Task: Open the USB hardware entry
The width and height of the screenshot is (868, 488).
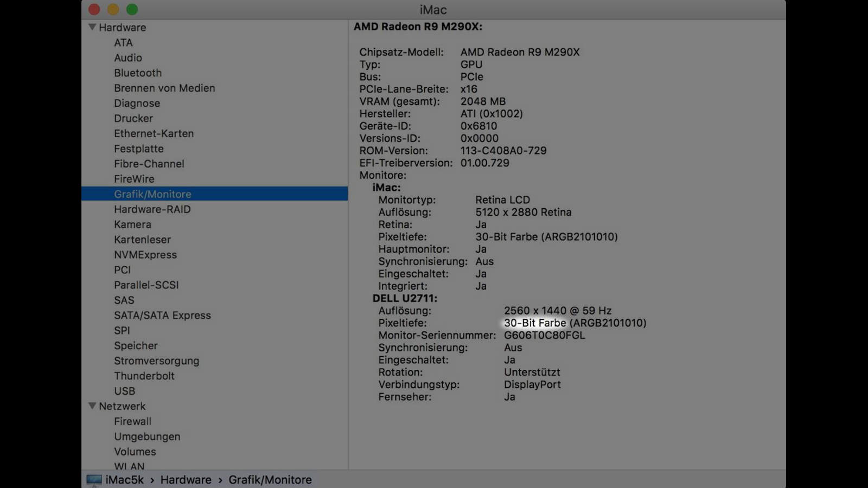Action: tap(124, 391)
